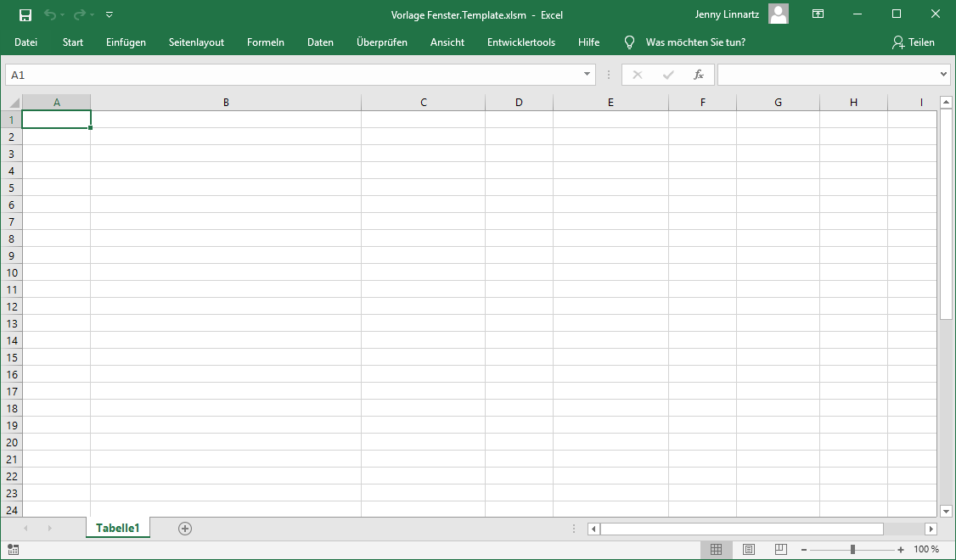Image resolution: width=956 pixels, height=560 pixels.
Task: Click the Cancel X icon in formula bar
Action: tap(638, 75)
